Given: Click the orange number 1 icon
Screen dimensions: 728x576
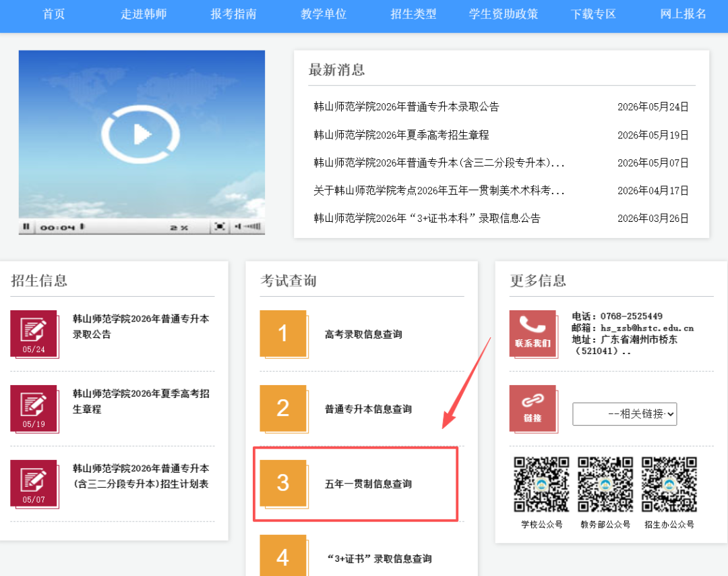Looking at the screenshot, I should [x=283, y=333].
